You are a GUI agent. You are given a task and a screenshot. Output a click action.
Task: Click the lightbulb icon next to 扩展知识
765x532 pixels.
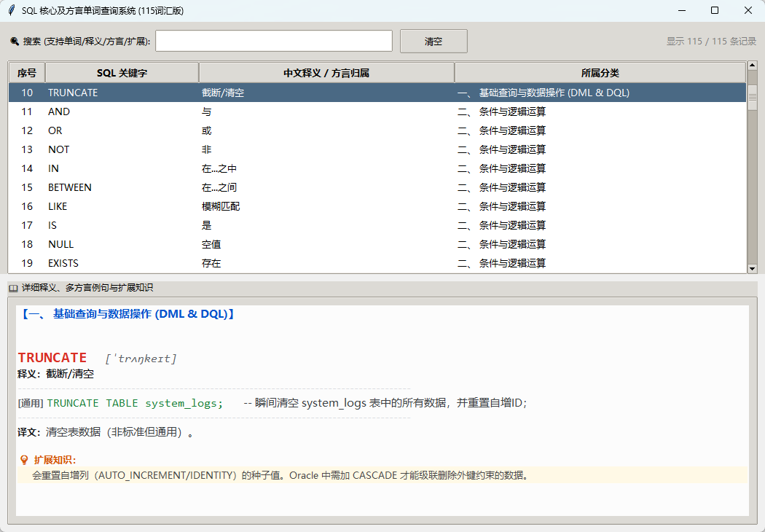click(24, 461)
